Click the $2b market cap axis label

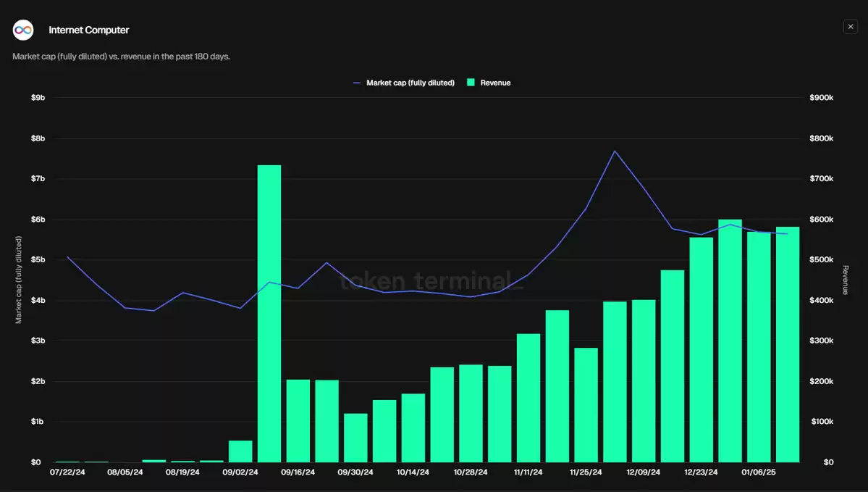38,381
